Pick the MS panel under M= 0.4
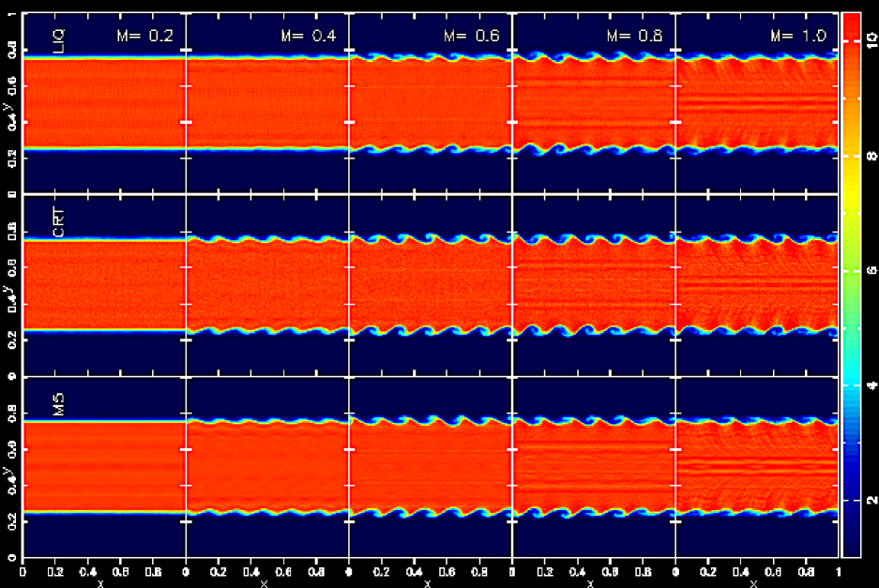The height and width of the screenshot is (588, 879). [x=267, y=467]
